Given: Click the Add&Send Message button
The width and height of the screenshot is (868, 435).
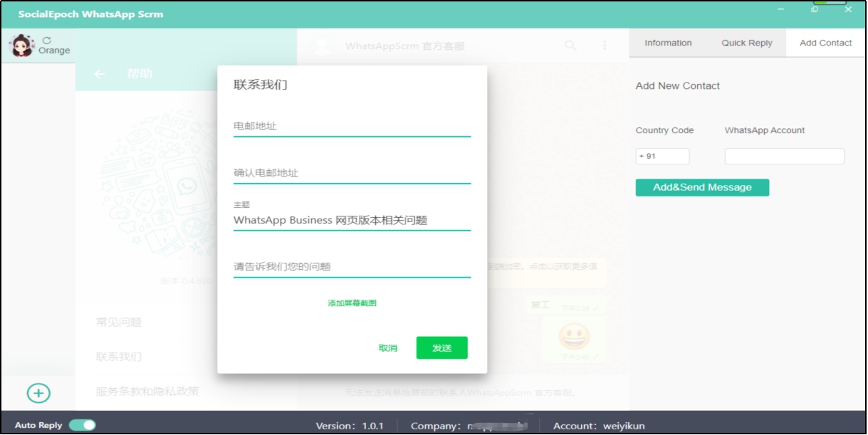Looking at the screenshot, I should pyautogui.click(x=702, y=187).
